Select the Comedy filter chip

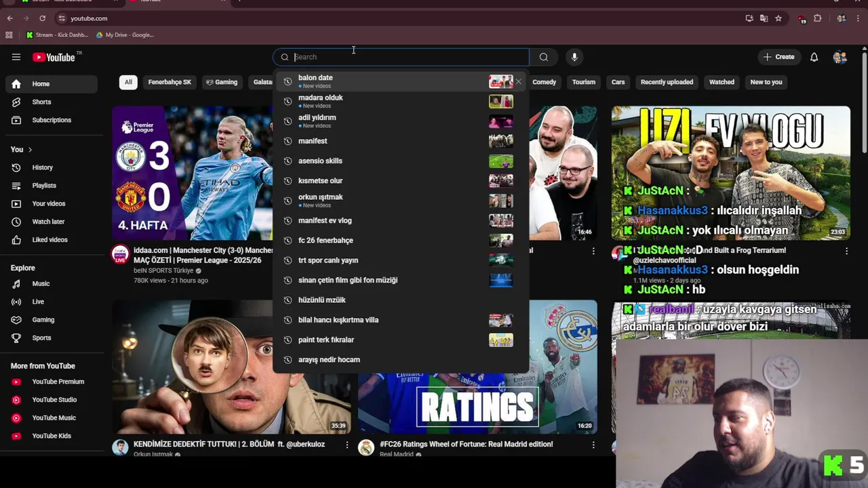pos(544,82)
